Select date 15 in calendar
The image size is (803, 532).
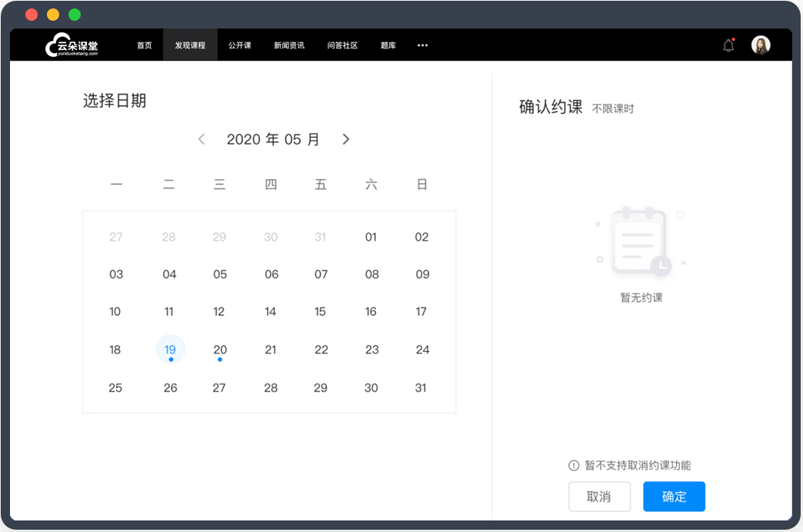pos(320,312)
